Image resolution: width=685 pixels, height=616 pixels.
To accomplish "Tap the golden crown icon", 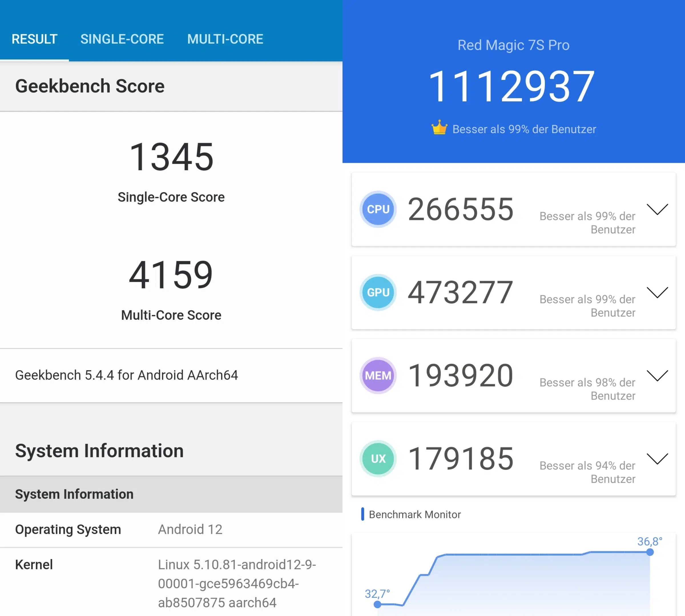I will (x=439, y=127).
